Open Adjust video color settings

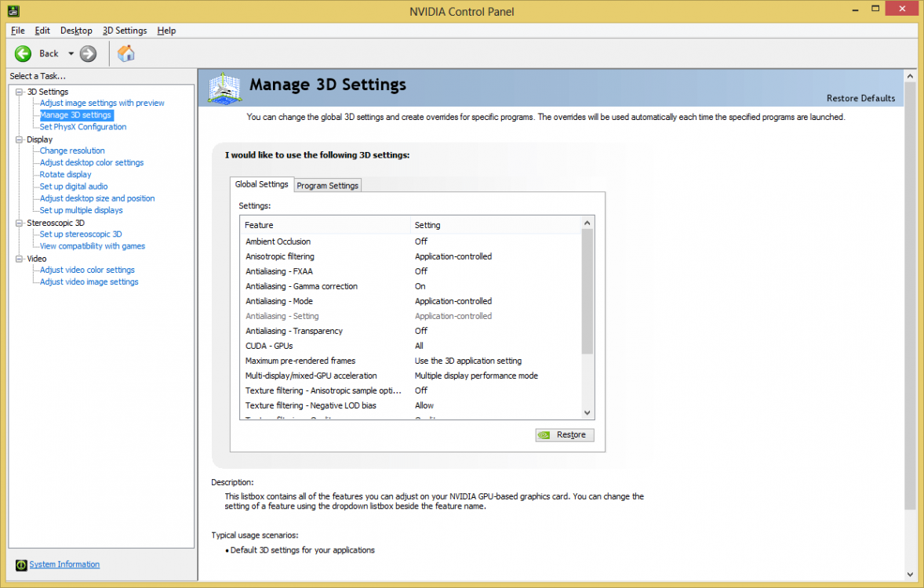[87, 270]
